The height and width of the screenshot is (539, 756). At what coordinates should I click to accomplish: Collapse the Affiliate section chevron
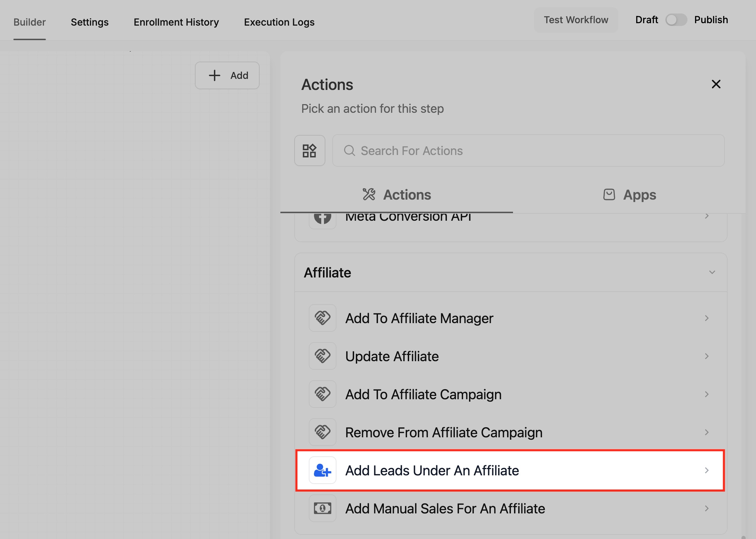pos(712,272)
